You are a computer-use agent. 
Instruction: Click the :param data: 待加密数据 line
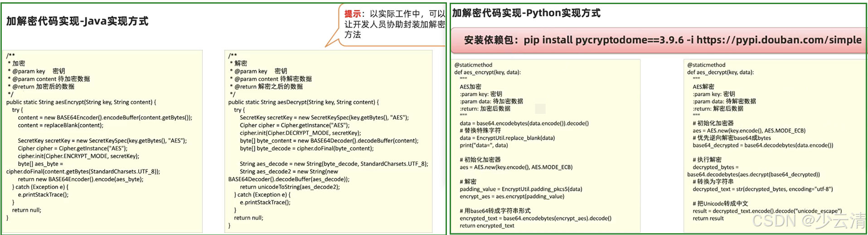point(491,101)
